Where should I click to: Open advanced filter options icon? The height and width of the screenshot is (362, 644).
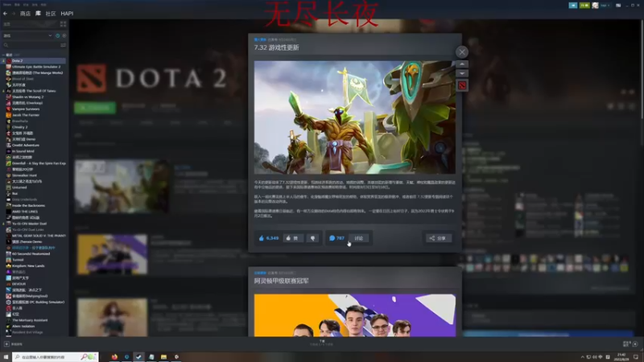click(64, 45)
